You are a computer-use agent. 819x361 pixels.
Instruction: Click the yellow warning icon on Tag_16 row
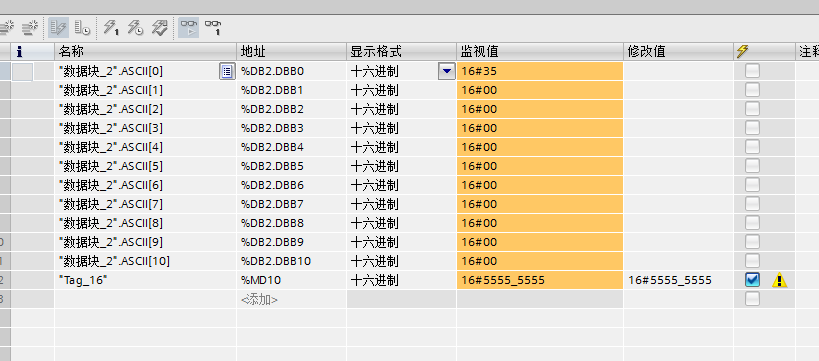click(x=779, y=281)
